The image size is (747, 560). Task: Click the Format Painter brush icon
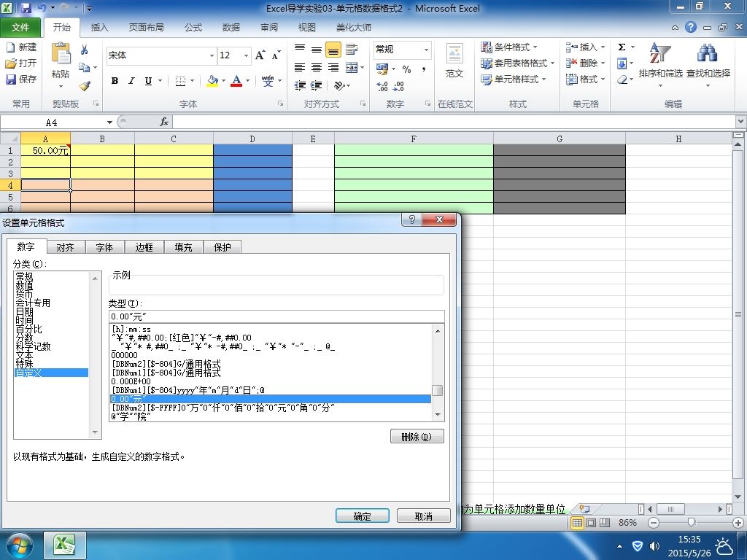click(x=85, y=86)
